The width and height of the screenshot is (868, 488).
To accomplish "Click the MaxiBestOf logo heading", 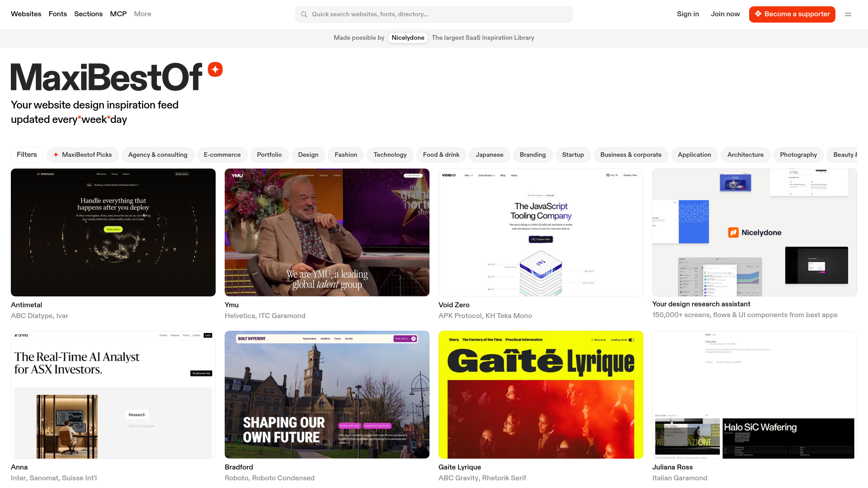I will (106, 77).
